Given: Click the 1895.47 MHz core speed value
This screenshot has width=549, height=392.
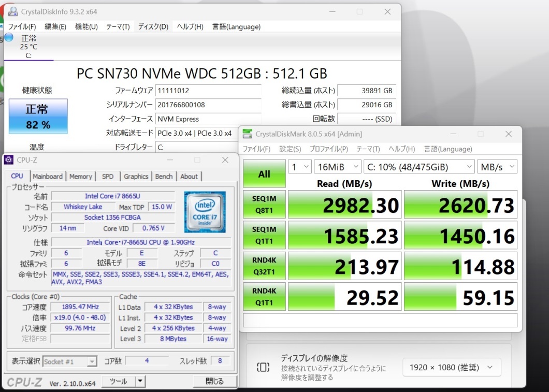Looking at the screenshot, I should (x=80, y=307).
